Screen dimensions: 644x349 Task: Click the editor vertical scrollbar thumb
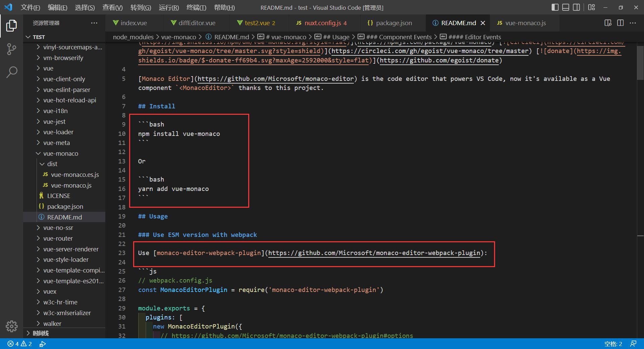640,63
